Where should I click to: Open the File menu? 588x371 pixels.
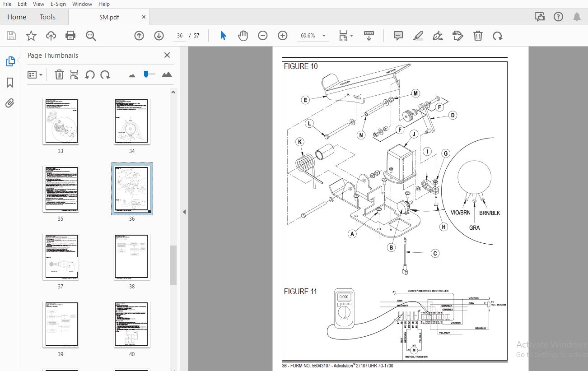(x=7, y=4)
